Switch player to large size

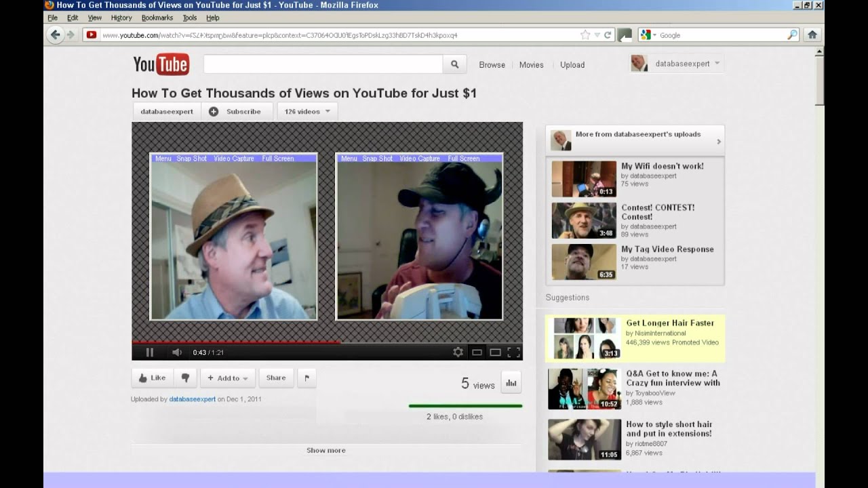coord(495,352)
